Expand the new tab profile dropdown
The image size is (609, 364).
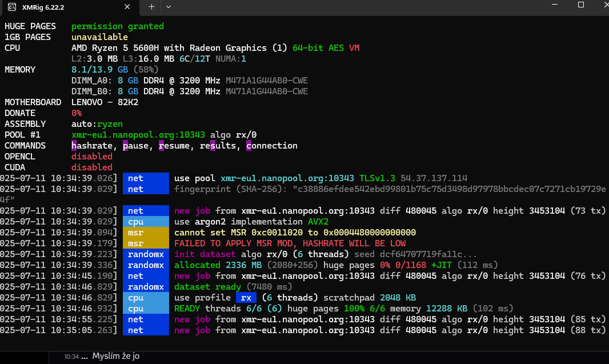tap(168, 7)
